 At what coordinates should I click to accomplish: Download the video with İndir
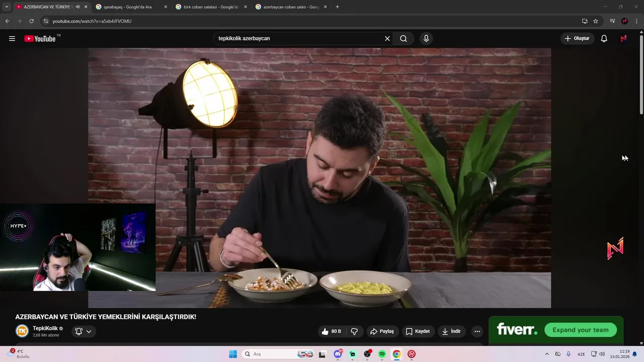[451, 331]
